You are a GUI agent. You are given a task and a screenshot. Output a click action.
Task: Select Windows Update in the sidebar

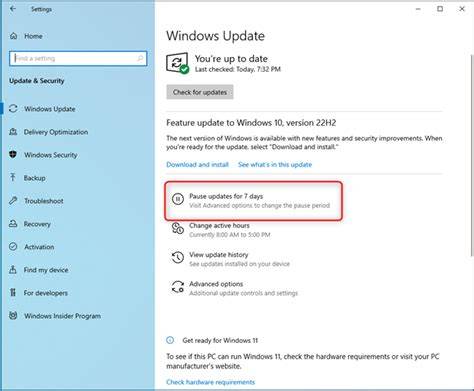click(50, 109)
